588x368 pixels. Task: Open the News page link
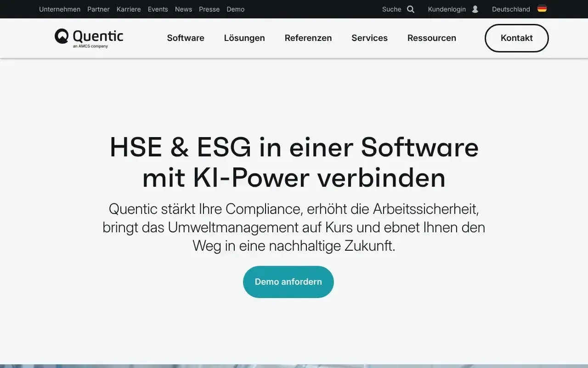(x=183, y=9)
